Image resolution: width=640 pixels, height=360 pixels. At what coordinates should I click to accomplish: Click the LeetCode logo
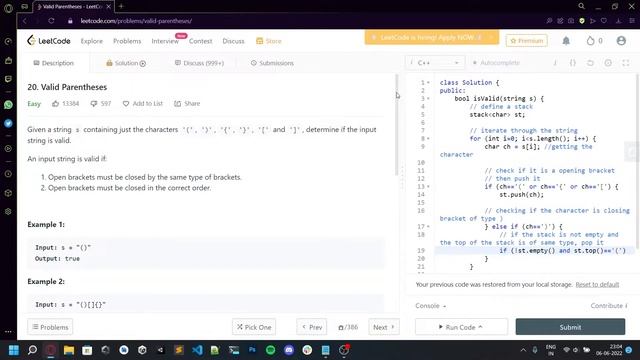(x=49, y=40)
